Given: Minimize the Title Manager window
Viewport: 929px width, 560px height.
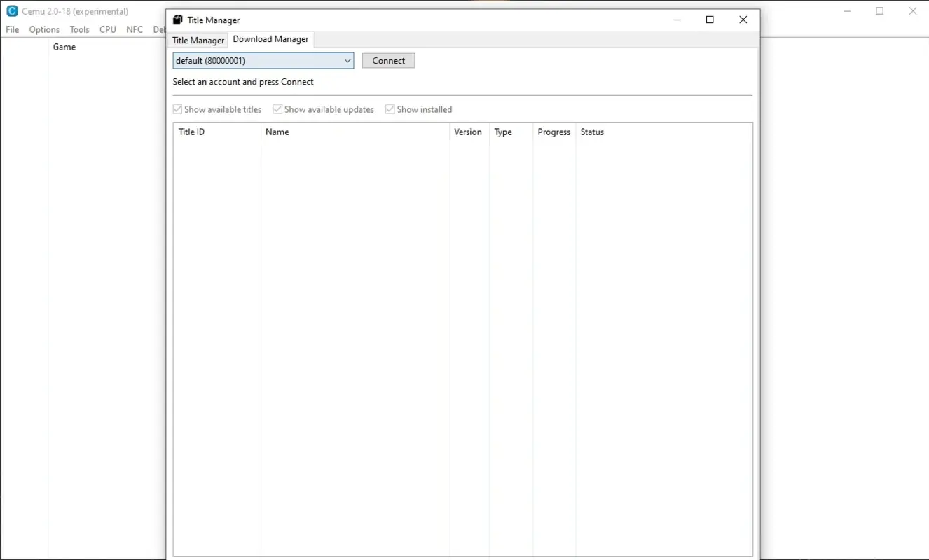Looking at the screenshot, I should click(677, 20).
